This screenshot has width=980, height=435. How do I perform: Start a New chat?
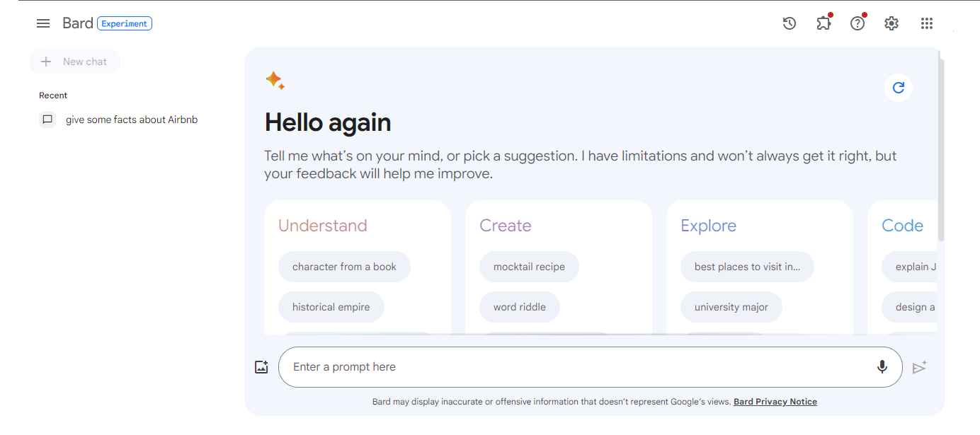pos(75,62)
